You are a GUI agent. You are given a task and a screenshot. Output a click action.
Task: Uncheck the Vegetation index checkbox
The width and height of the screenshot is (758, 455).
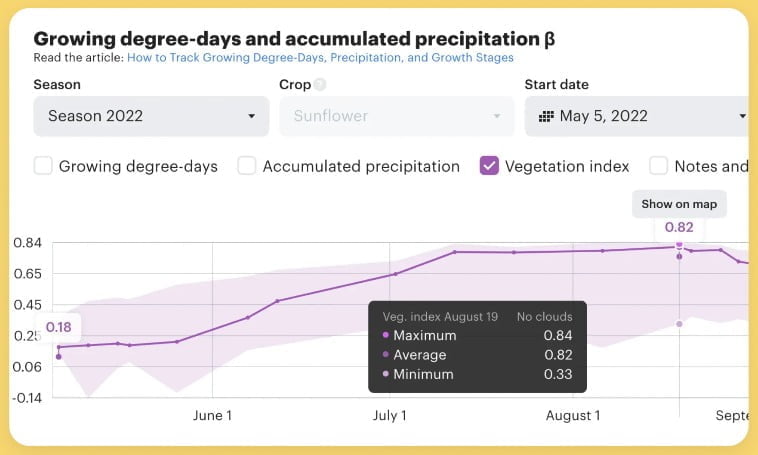[x=489, y=166]
